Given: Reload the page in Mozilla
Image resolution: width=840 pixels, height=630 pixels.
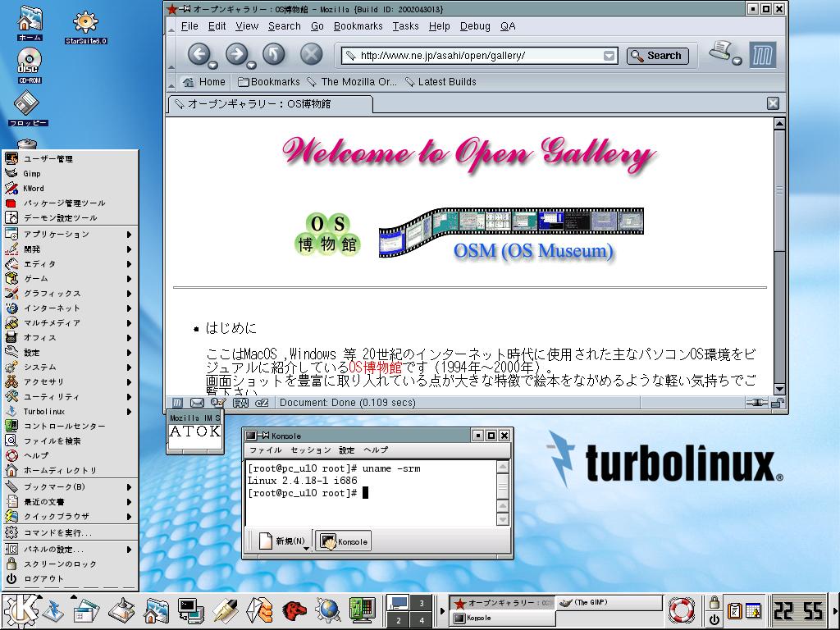Looking at the screenshot, I should (274, 54).
